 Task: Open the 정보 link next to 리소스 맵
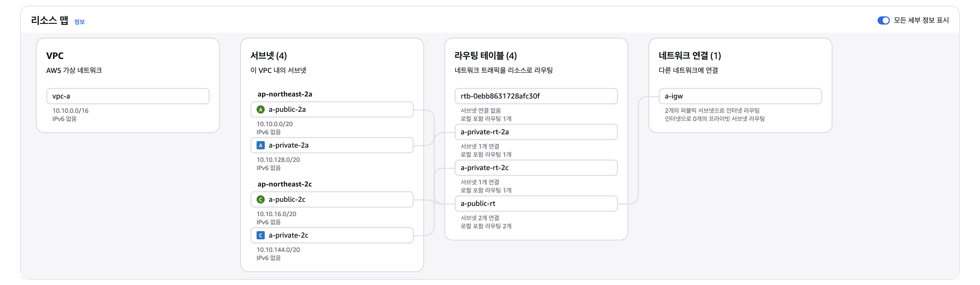pos(80,22)
